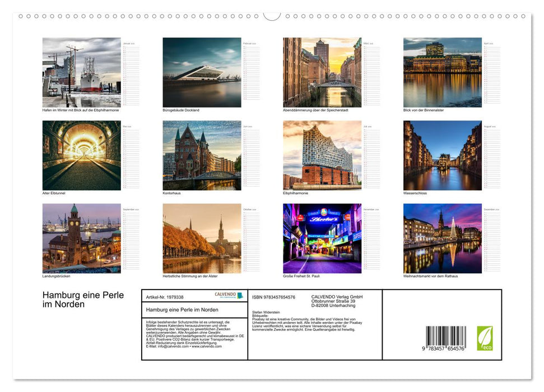The height and width of the screenshot is (392, 544).
Task: Open the Blick von der Binnenalster image
Action: (441, 72)
